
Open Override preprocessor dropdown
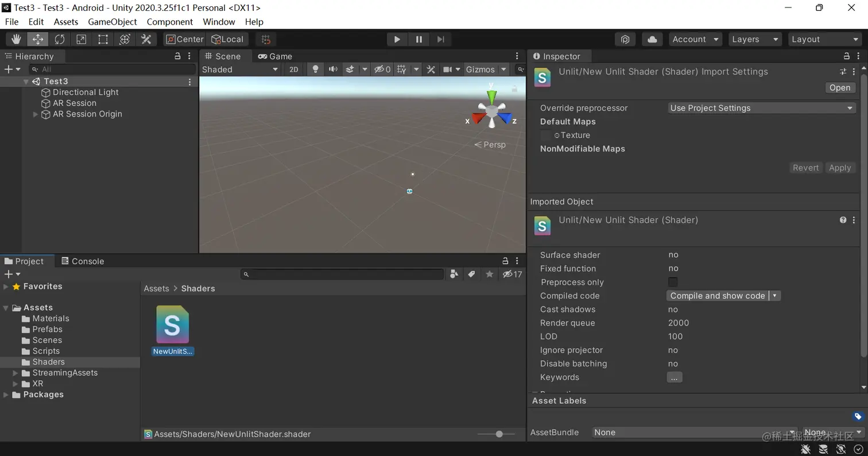[762, 108]
